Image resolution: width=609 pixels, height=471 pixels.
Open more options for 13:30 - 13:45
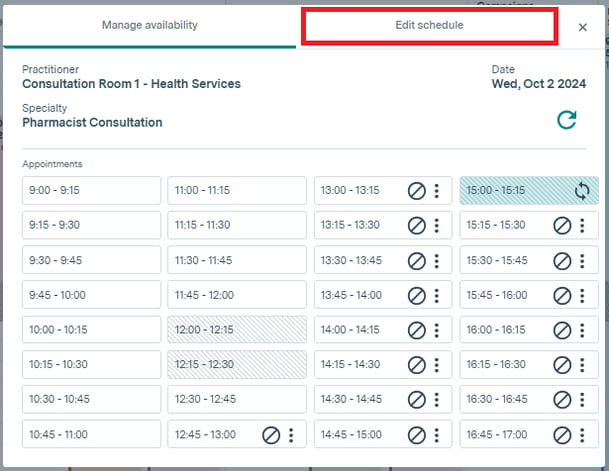click(437, 261)
